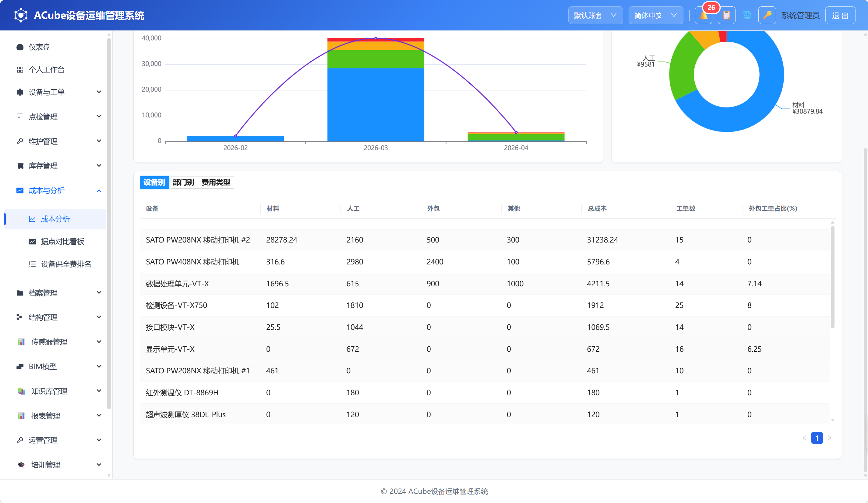Click the 成本与分析 chart icon
Viewport: 868px width, 503px height.
20,190
